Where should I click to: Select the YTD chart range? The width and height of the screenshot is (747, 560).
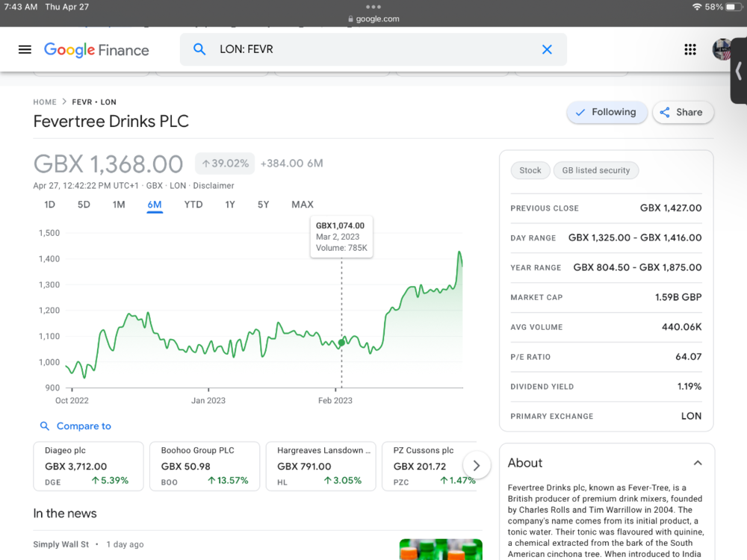[x=193, y=205]
